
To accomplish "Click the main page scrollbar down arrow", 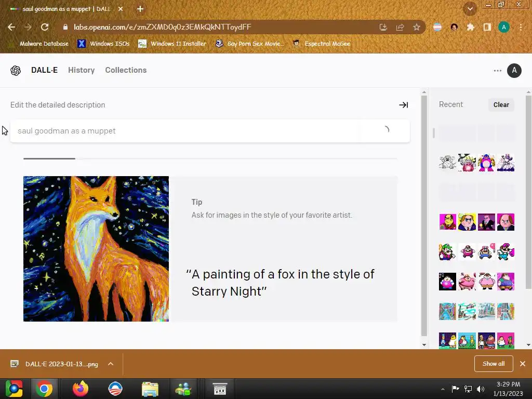I will (424, 345).
